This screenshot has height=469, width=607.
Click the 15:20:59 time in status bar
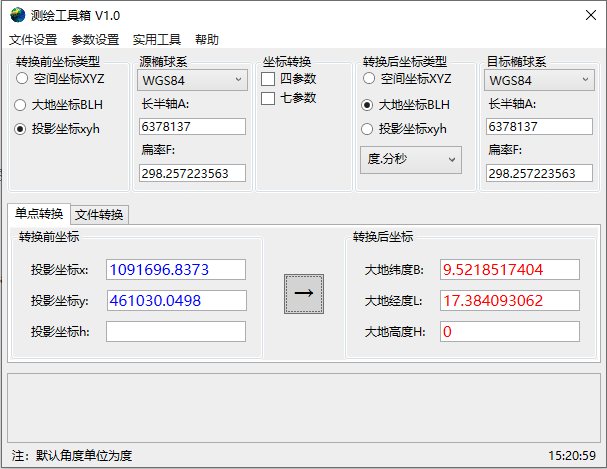[x=572, y=455]
